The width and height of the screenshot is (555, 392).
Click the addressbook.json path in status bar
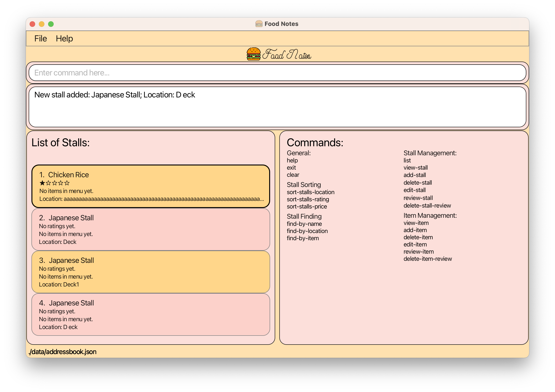63,352
